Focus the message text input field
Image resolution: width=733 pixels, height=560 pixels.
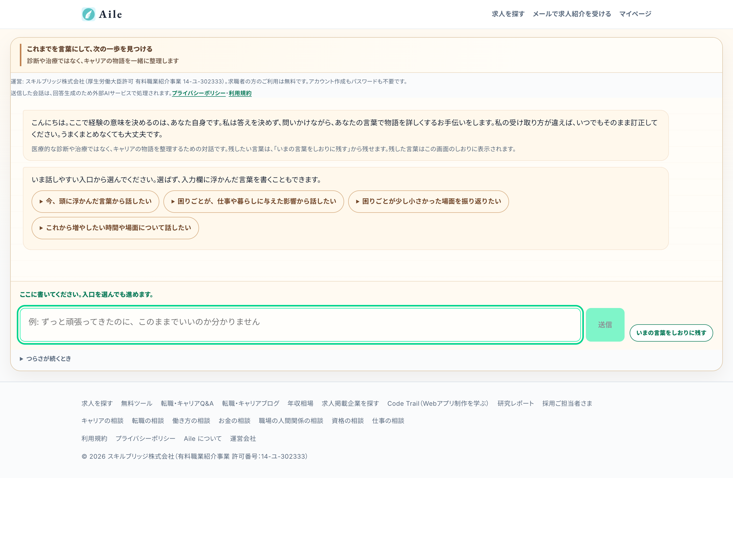300,325
